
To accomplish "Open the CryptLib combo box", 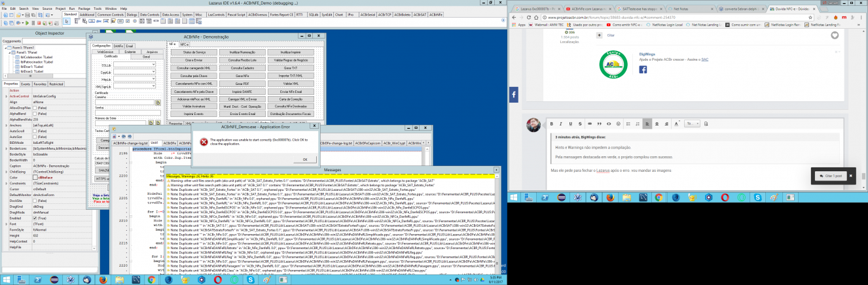I will coord(134,72).
